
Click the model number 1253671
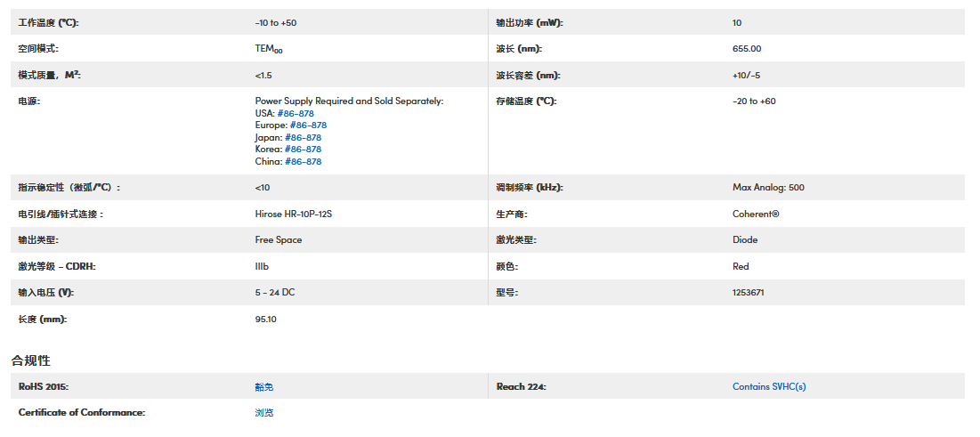pos(748,293)
